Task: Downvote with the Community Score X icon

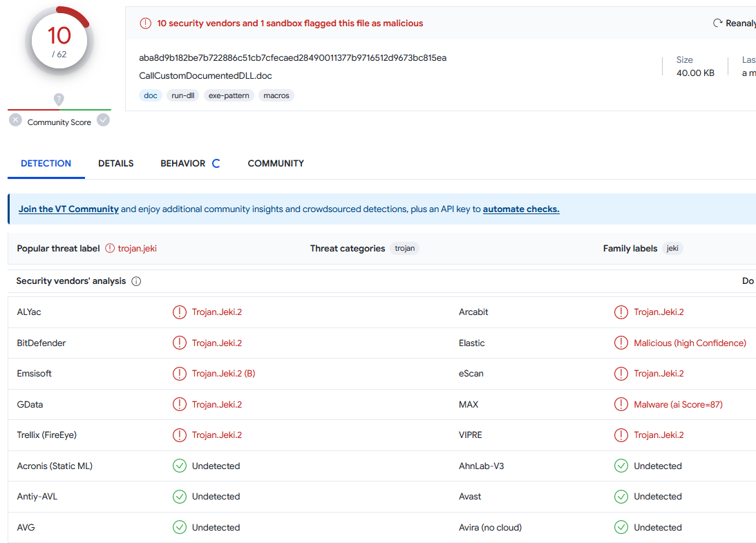Action: click(15, 120)
